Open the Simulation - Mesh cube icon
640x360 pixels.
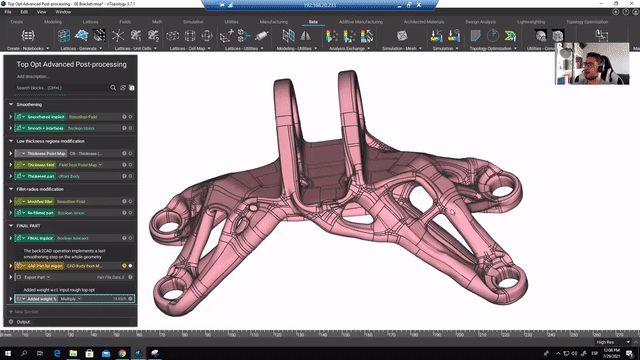(402, 36)
